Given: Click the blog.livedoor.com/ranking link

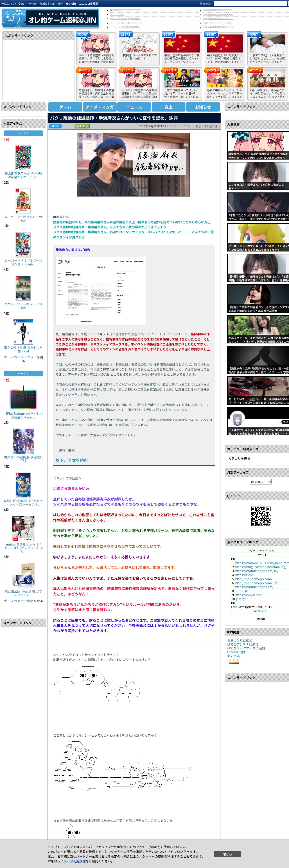Looking at the screenshot, I should pyautogui.click(x=261, y=567).
